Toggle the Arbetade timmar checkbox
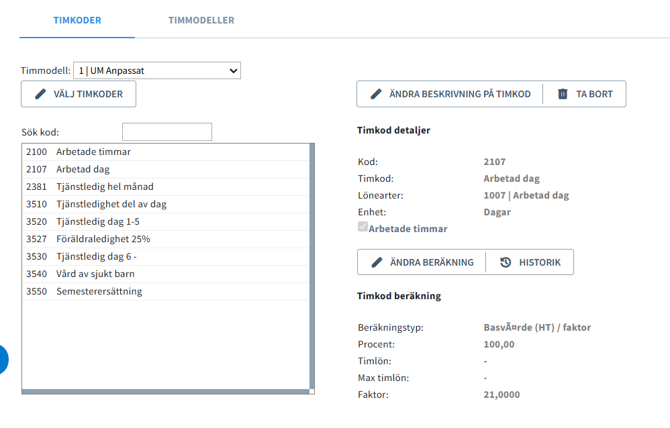 tap(363, 228)
